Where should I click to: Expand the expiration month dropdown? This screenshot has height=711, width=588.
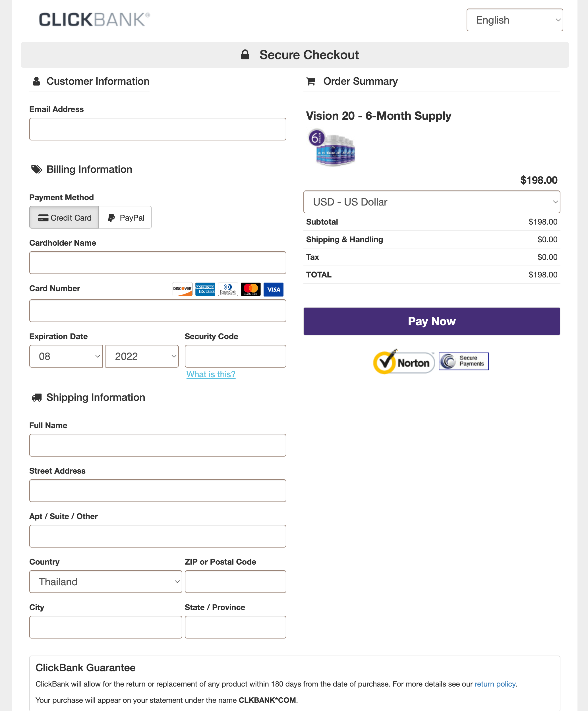[67, 355]
